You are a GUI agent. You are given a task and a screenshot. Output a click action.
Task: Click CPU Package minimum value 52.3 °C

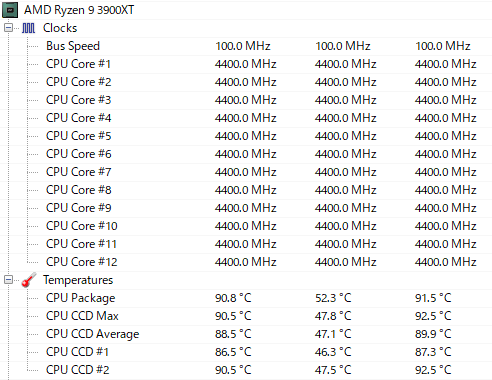333,298
